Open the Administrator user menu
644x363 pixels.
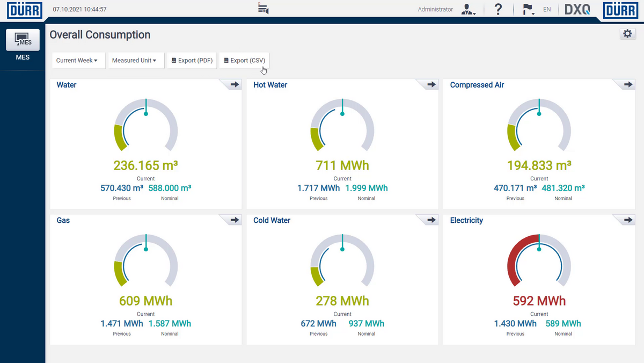[x=469, y=10]
